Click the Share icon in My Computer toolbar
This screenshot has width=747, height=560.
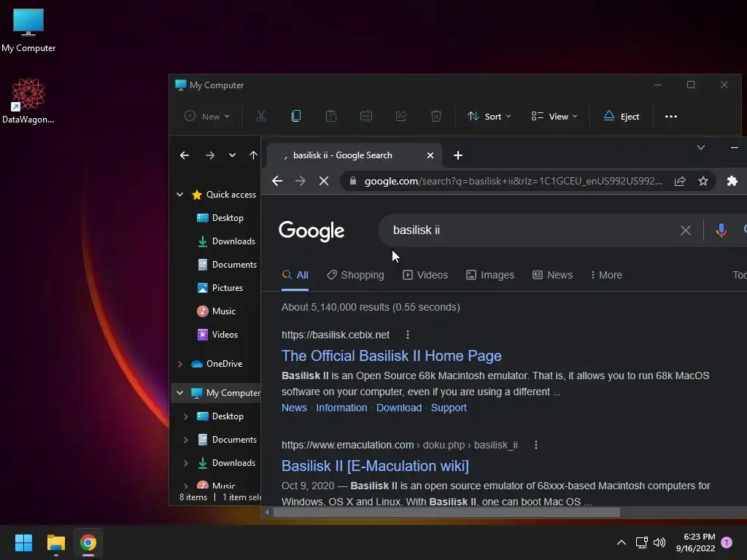(401, 116)
